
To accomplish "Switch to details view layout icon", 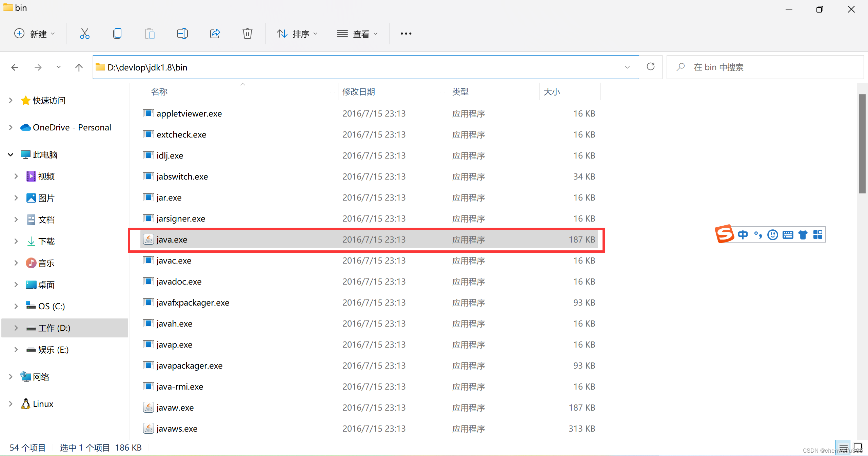I will pyautogui.click(x=843, y=447).
